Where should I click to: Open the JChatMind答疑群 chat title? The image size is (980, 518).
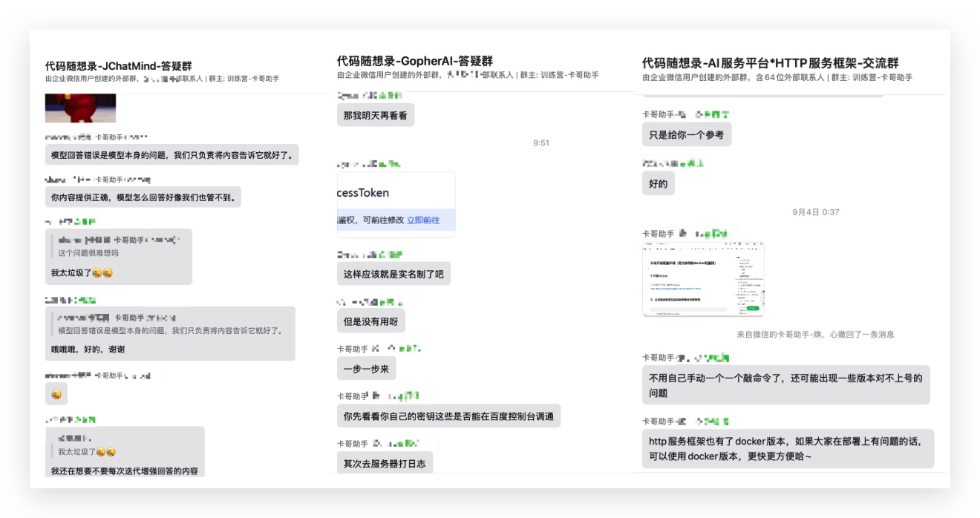119,66
